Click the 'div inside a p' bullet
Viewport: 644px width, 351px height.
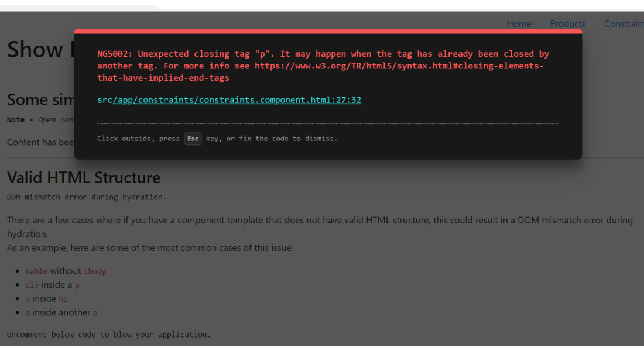(52, 285)
